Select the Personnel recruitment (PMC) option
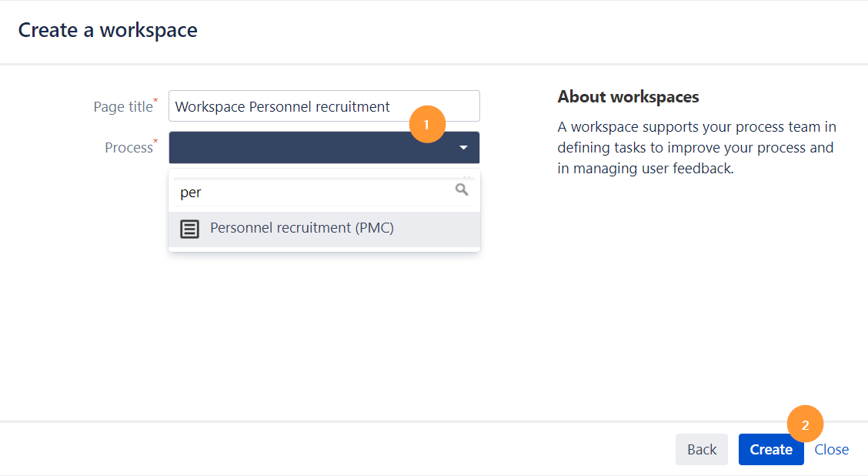The image size is (868, 476). coord(302,229)
